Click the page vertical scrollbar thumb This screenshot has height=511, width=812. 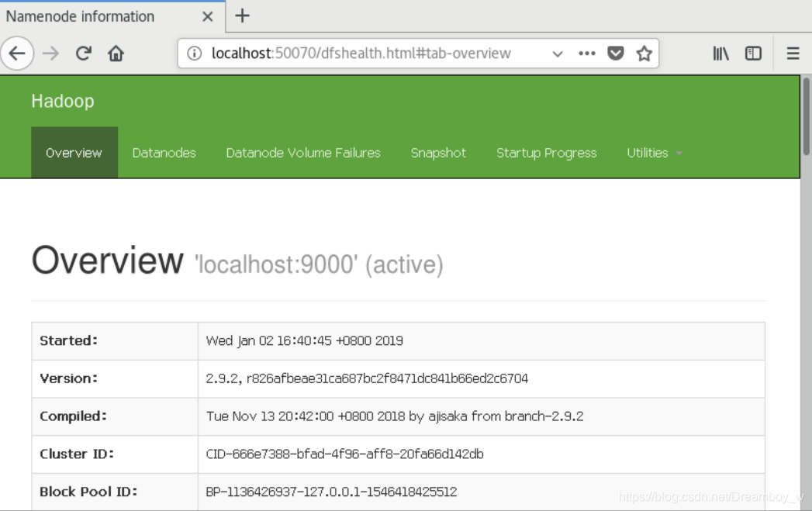tap(806, 116)
